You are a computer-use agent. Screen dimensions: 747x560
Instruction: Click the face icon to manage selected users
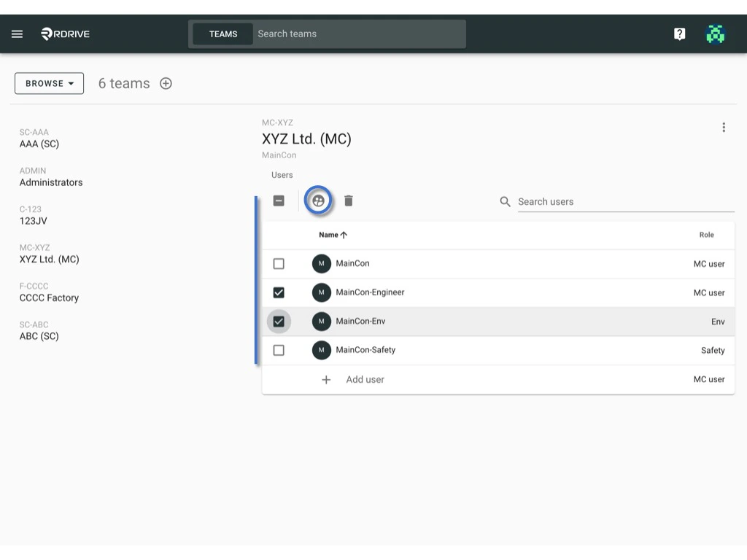pyautogui.click(x=318, y=201)
